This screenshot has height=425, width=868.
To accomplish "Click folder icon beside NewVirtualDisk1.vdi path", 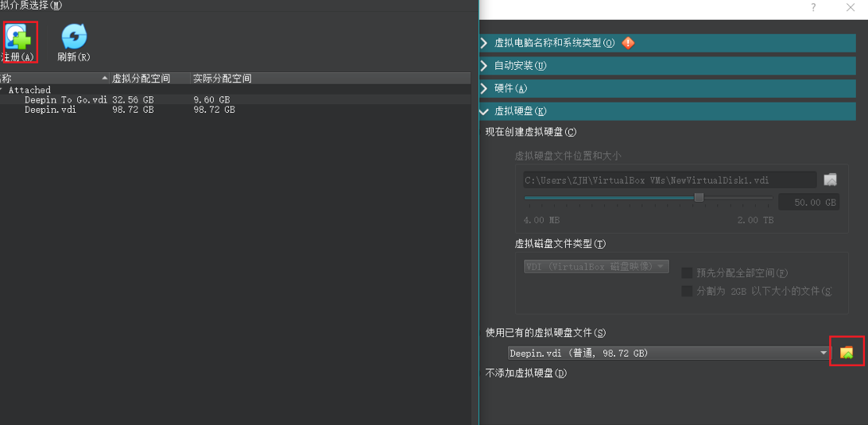I will (830, 180).
